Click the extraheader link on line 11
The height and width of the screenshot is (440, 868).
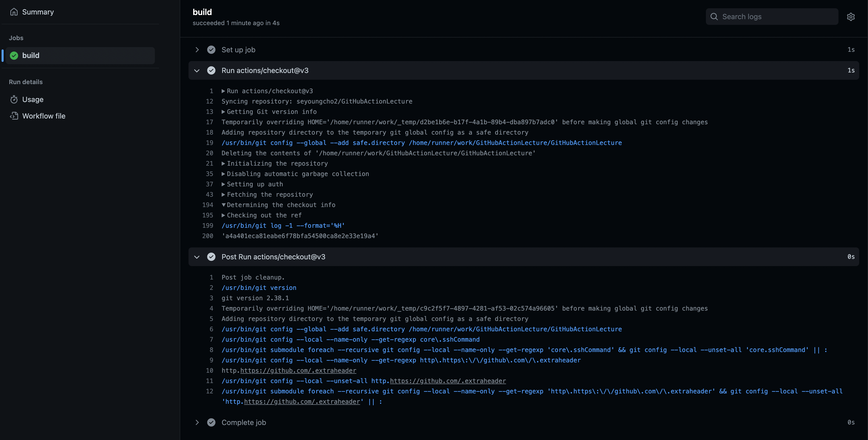448,381
